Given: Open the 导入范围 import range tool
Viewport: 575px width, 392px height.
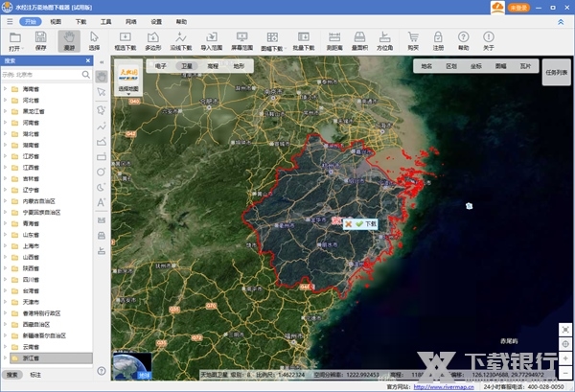Looking at the screenshot, I should [211, 39].
